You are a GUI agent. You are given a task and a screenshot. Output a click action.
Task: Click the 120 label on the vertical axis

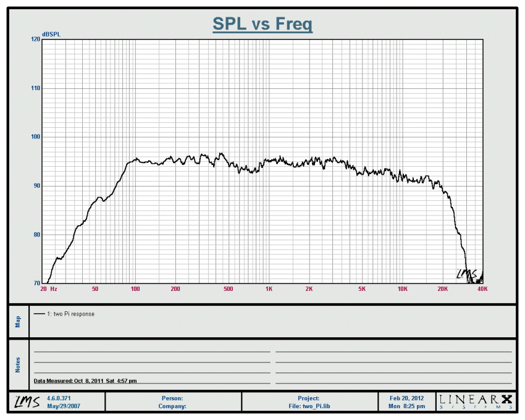pos(35,39)
